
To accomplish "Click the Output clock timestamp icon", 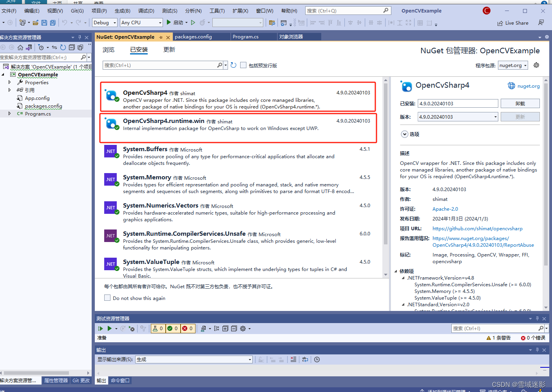I will 317,359.
